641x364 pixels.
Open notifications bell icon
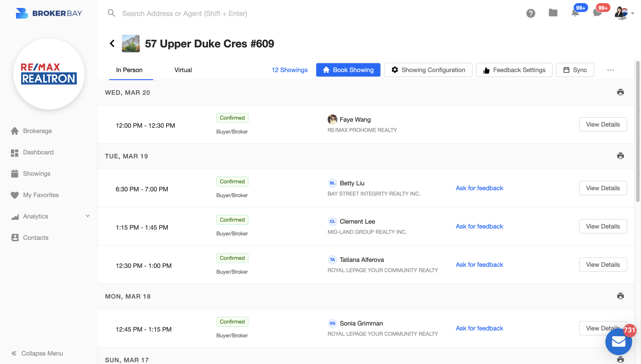pos(575,13)
